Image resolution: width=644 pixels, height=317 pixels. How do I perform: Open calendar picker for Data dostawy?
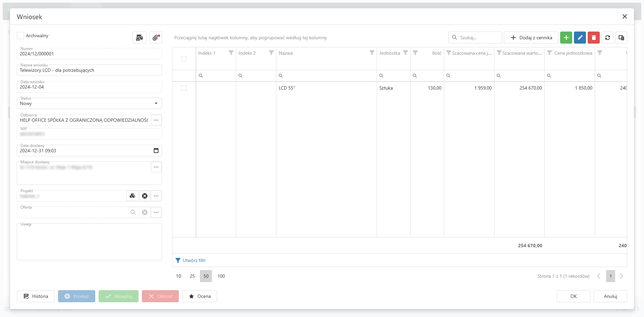(156, 151)
